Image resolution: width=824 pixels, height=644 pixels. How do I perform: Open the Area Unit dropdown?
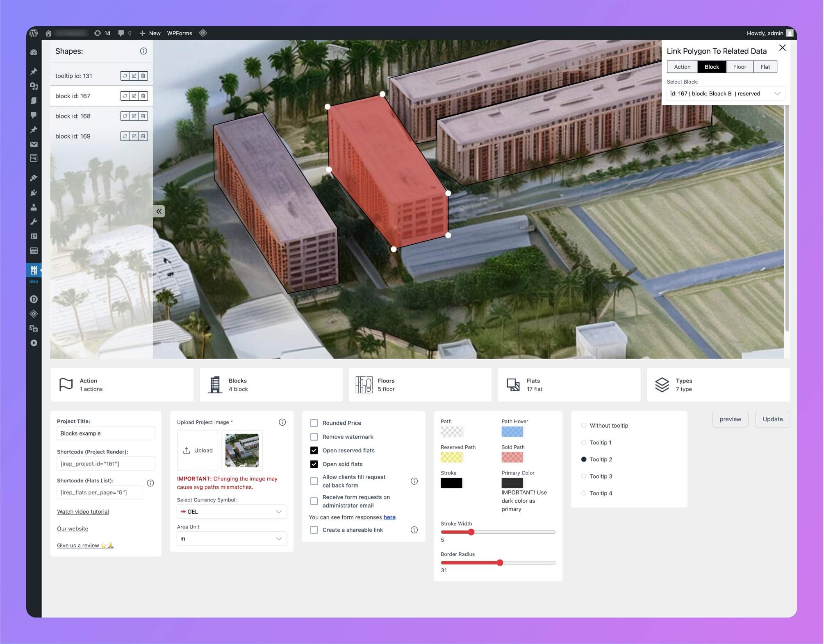pos(232,539)
